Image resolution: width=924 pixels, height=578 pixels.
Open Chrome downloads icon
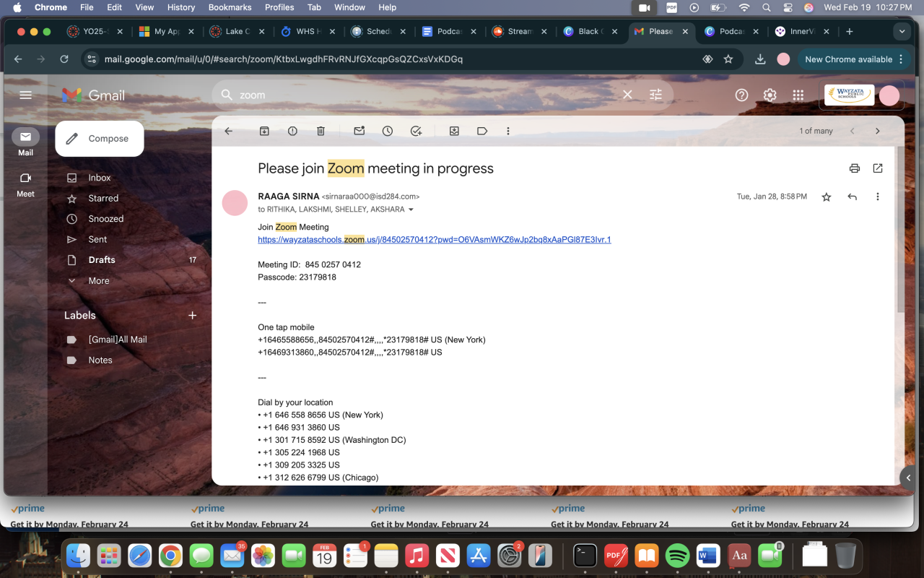760,59
